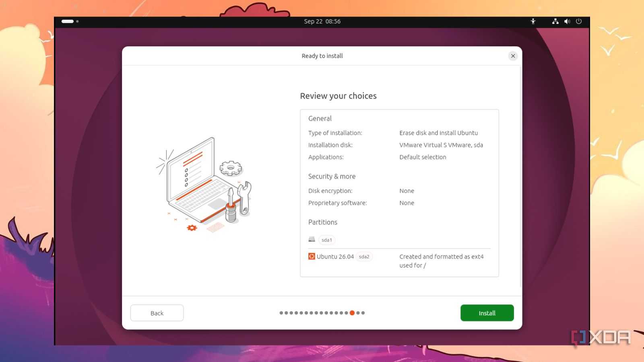Click the laptop with tools illustration

click(x=204, y=185)
